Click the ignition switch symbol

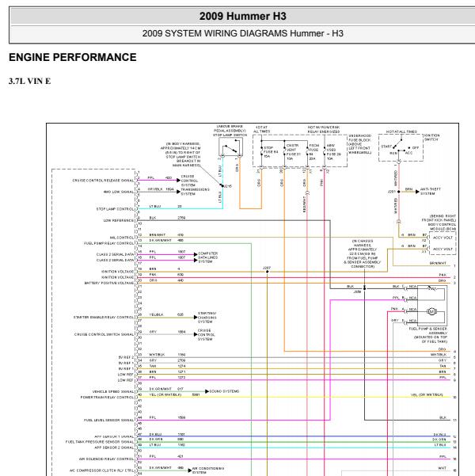pyautogui.click(x=401, y=147)
